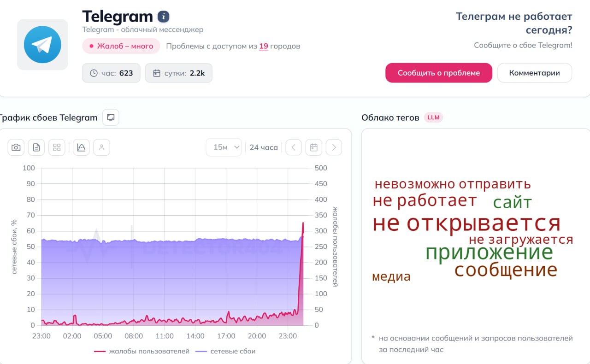Open fullscreen monitor icon beside chart title

111,117
